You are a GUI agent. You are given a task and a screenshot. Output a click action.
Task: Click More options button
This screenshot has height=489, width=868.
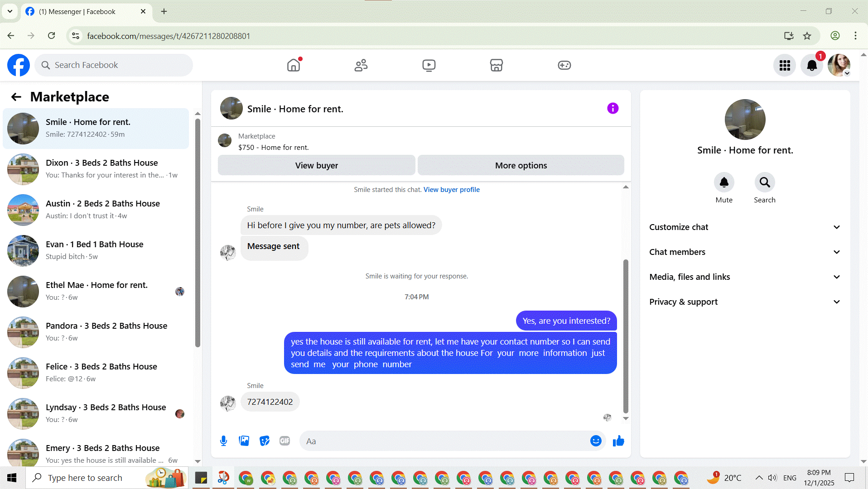(x=521, y=166)
